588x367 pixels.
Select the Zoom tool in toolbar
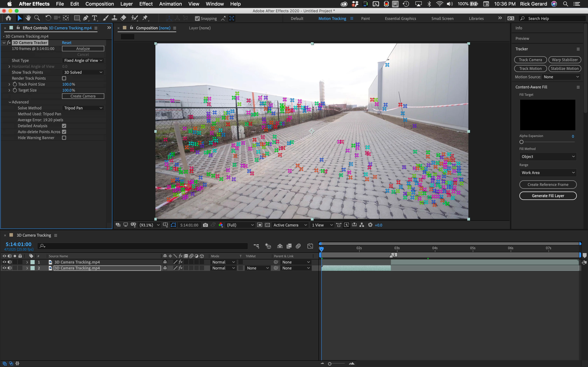37,18
